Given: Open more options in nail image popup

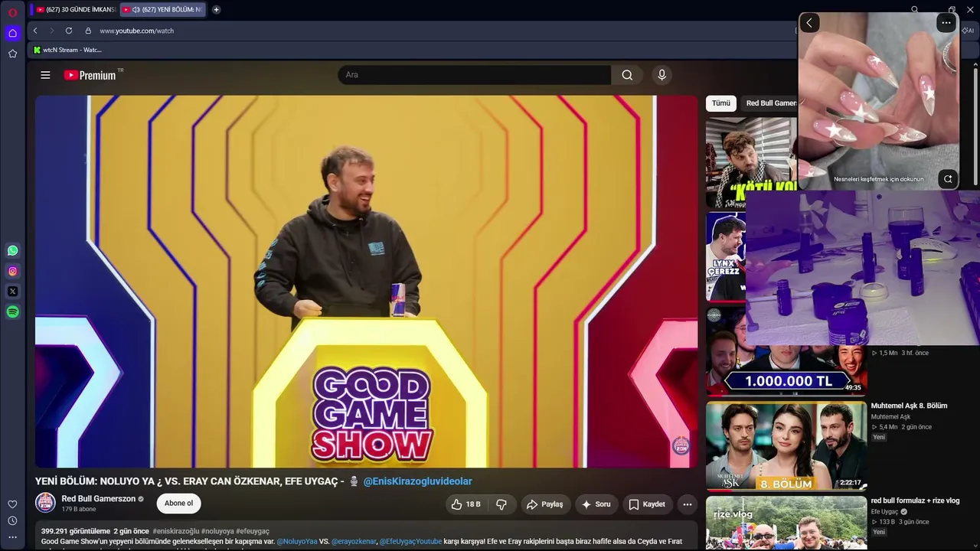Looking at the screenshot, I should click(946, 23).
